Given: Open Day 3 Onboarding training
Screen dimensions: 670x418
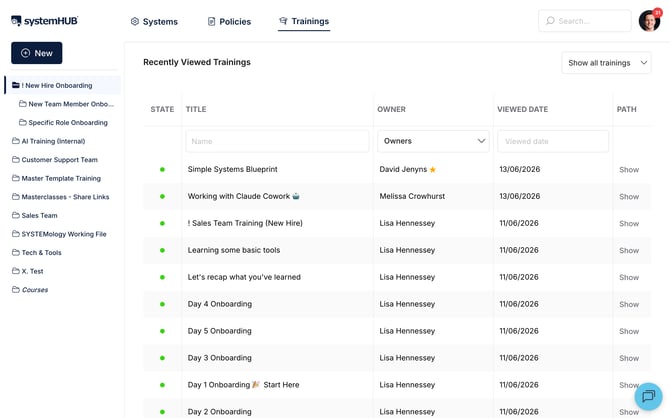Looking at the screenshot, I should pos(220,358).
